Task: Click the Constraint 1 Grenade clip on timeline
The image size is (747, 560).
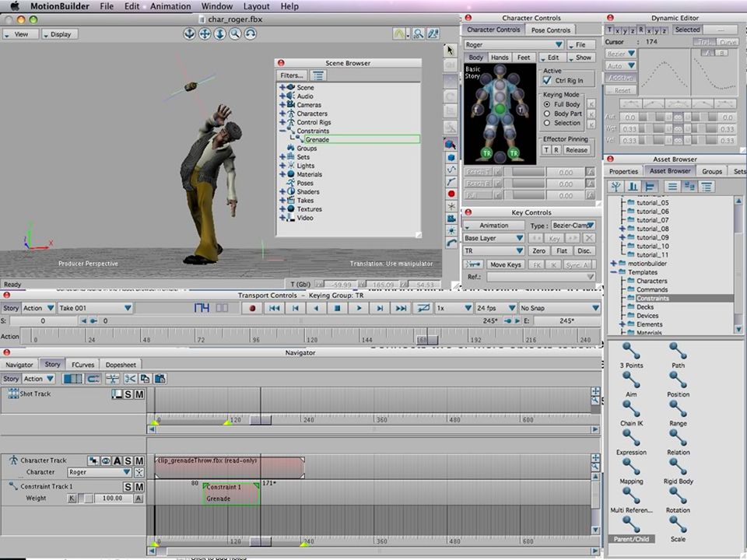Action: [231, 493]
